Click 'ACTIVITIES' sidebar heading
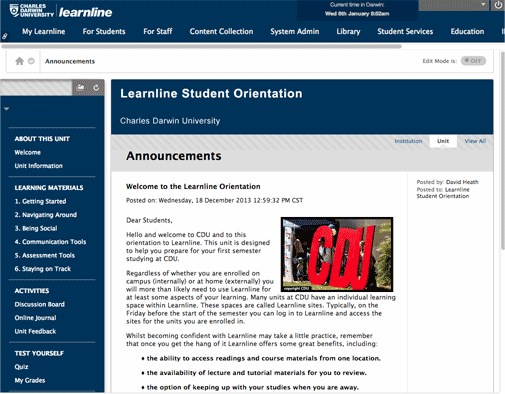The image size is (505, 394). pos(32,291)
